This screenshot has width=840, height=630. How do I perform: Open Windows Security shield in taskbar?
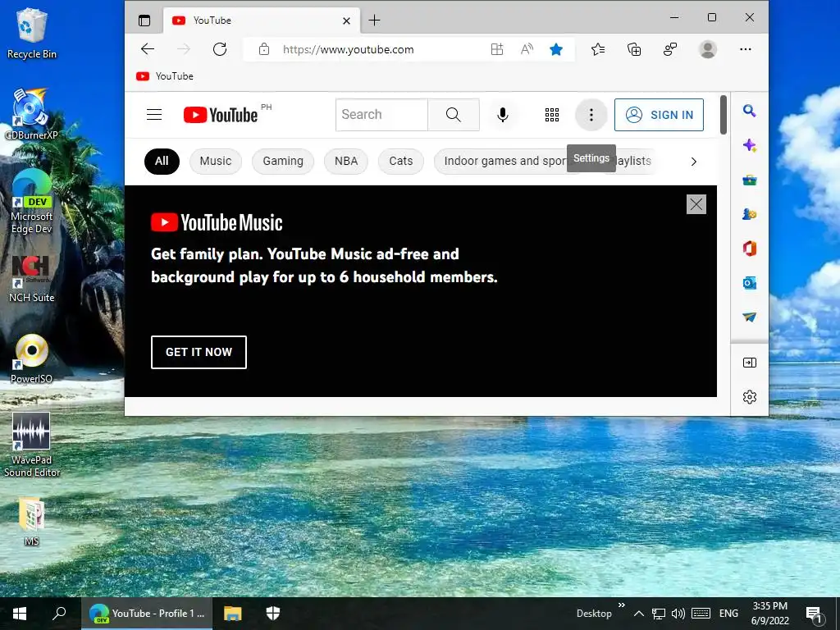(x=273, y=614)
